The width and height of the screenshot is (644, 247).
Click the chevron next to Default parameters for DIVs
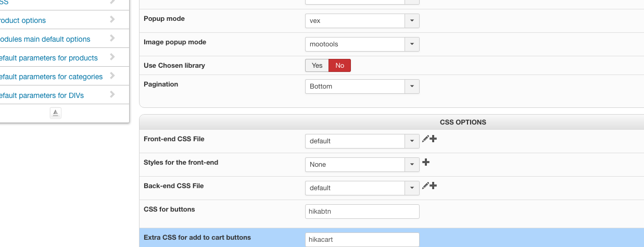tap(112, 95)
